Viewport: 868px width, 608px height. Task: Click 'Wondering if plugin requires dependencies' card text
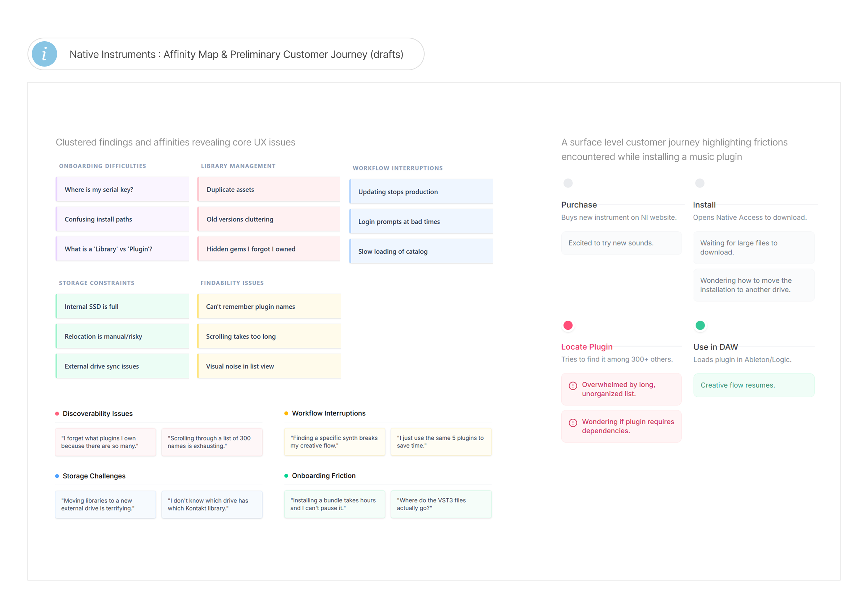pyautogui.click(x=628, y=426)
